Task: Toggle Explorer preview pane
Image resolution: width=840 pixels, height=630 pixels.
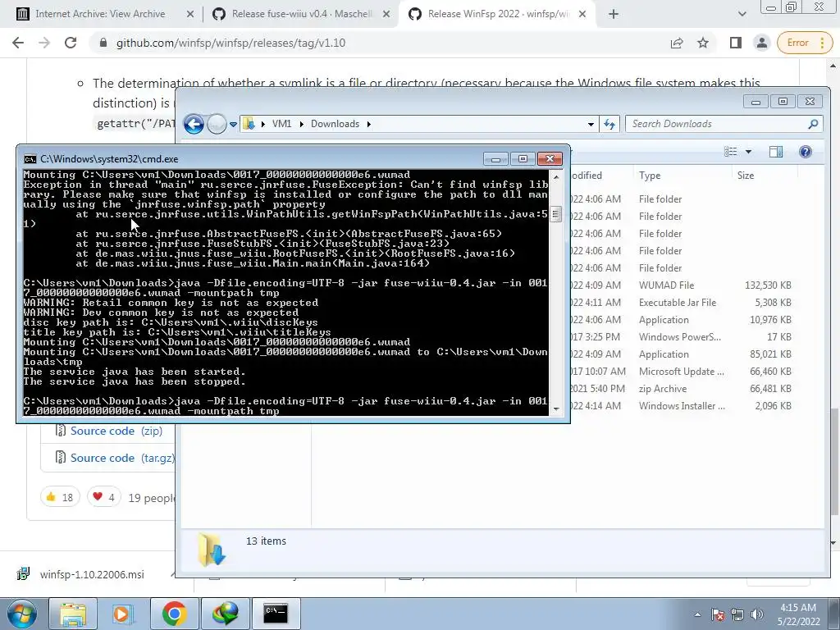Action: [x=776, y=152]
